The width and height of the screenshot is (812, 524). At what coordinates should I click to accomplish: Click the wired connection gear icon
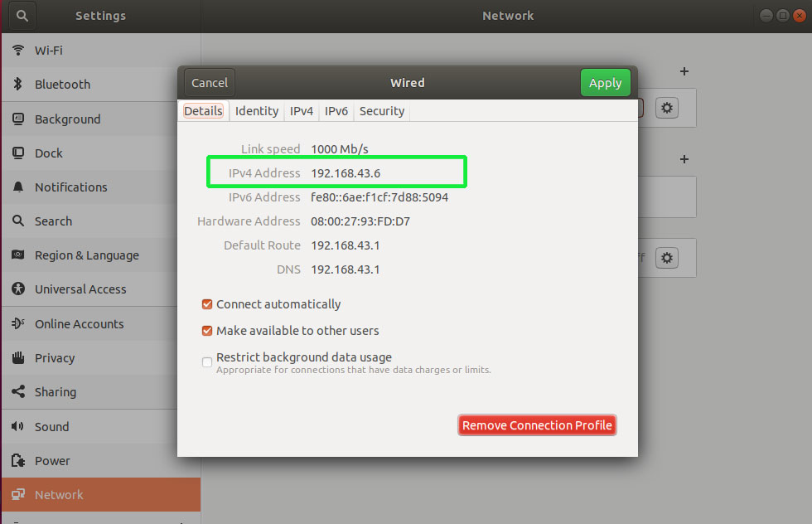click(667, 108)
